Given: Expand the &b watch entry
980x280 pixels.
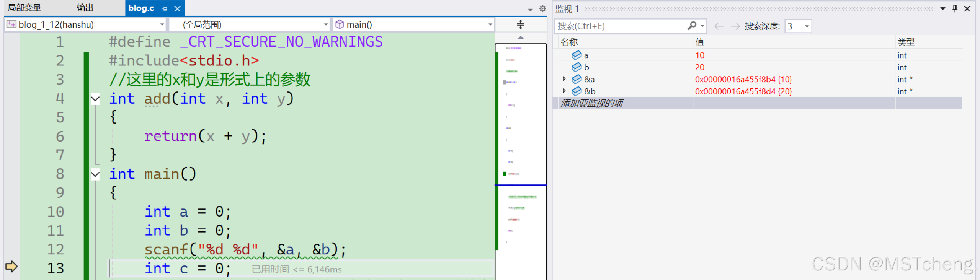Looking at the screenshot, I should [564, 91].
